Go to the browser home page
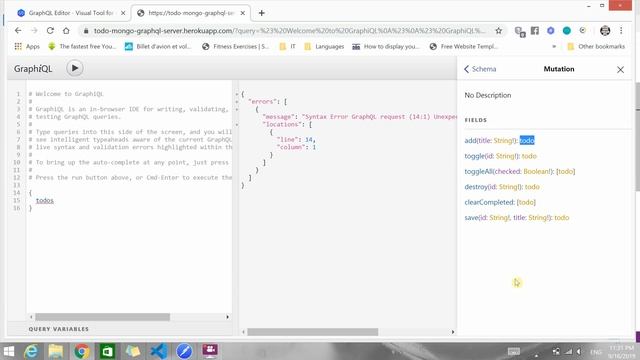Image resolution: width=640 pixels, height=360 pixels. [x=66, y=31]
